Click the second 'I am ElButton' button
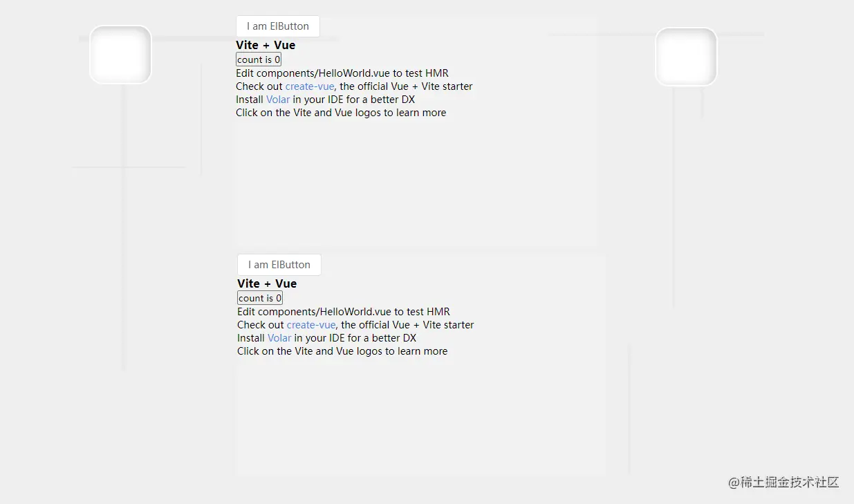This screenshot has height=504, width=854. coord(279,265)
